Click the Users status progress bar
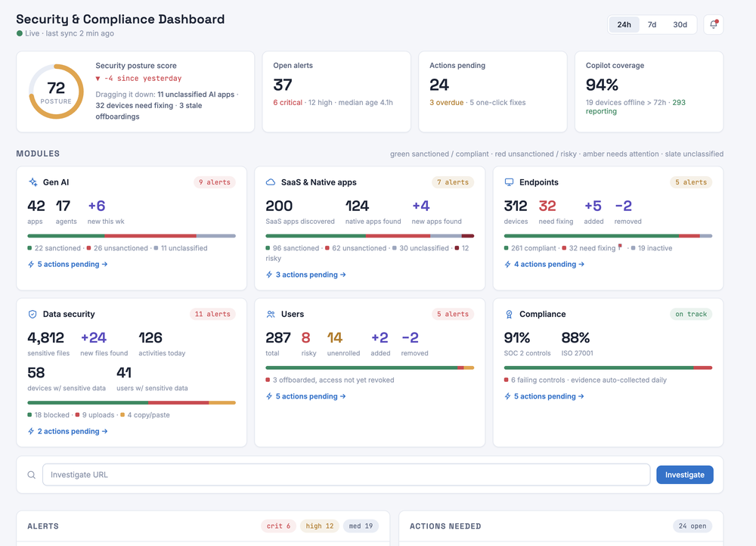Viewport: 756px width, 546px height. (x=370, y=368)
